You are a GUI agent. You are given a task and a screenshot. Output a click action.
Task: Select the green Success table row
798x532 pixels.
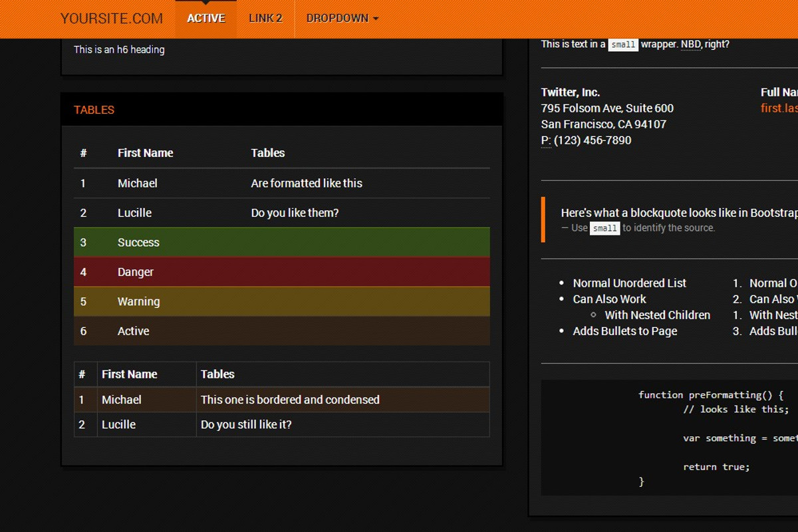[282, 242]
